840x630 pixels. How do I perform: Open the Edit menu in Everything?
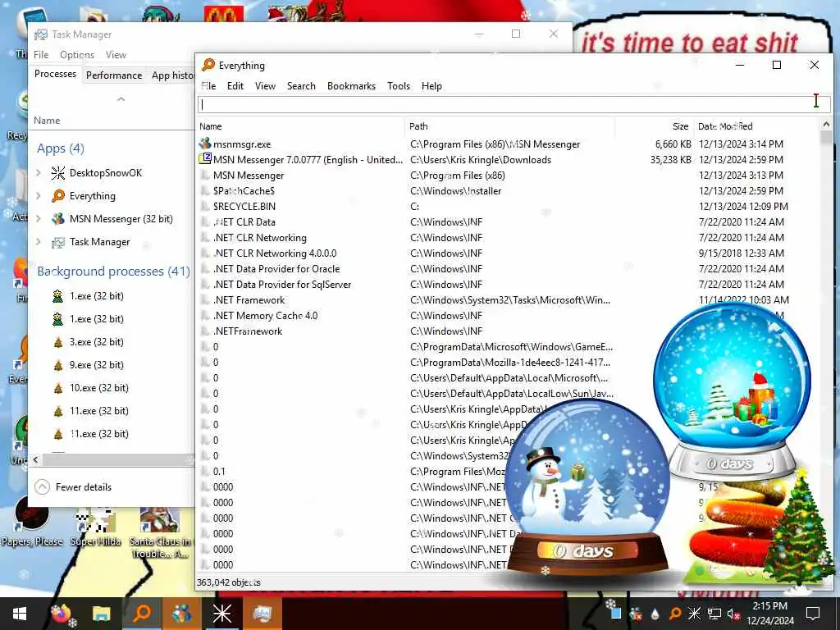point(235,85)
